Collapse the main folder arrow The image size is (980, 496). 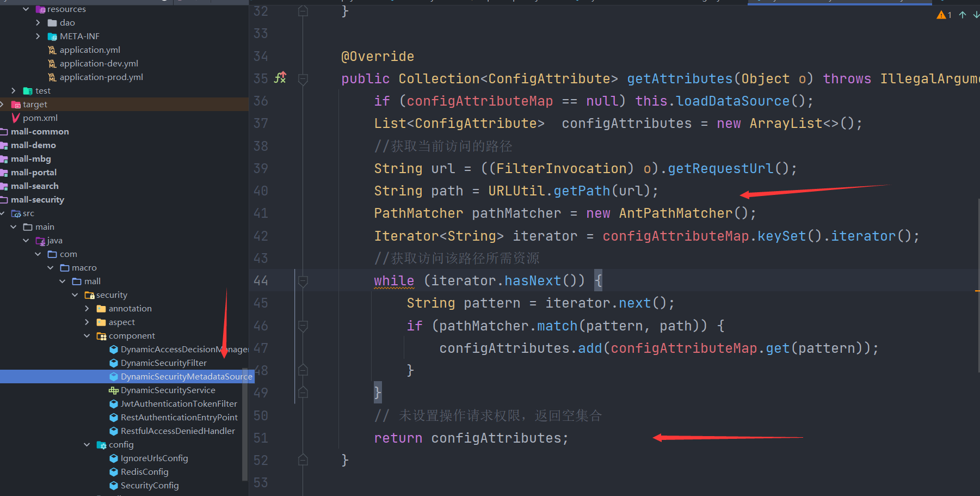(x=14, y=226)
